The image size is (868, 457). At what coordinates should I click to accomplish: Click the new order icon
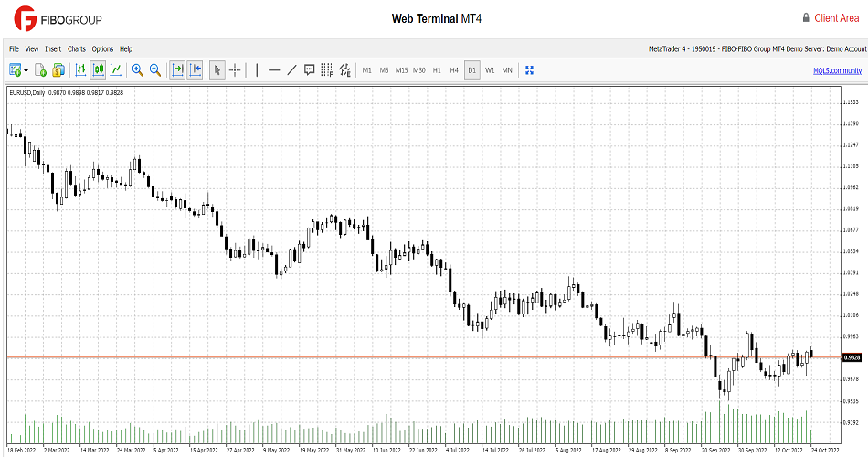click(41, 69)
